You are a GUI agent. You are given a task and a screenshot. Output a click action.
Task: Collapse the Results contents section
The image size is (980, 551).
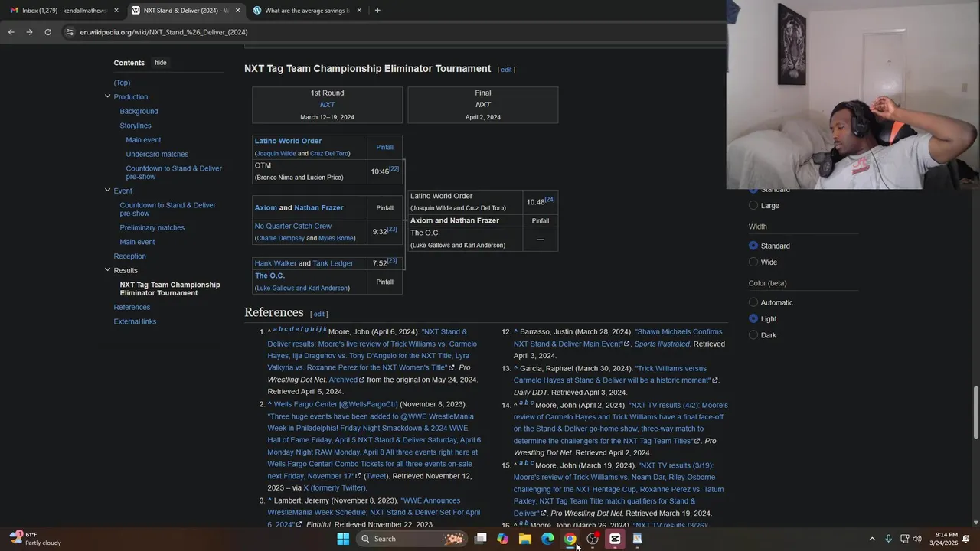(107, 269)
